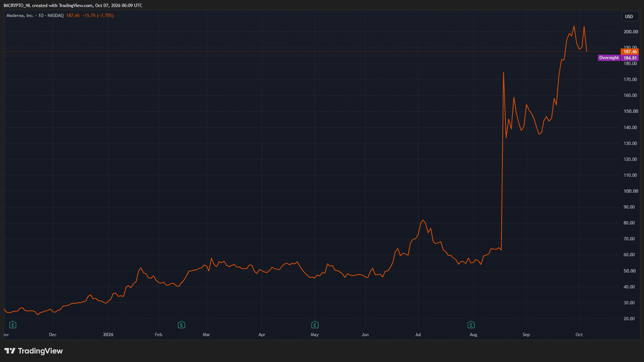Select the purple 184.81 overnight price tag
The width and height of the screenshot is (644, 362).
click(630, 58)
